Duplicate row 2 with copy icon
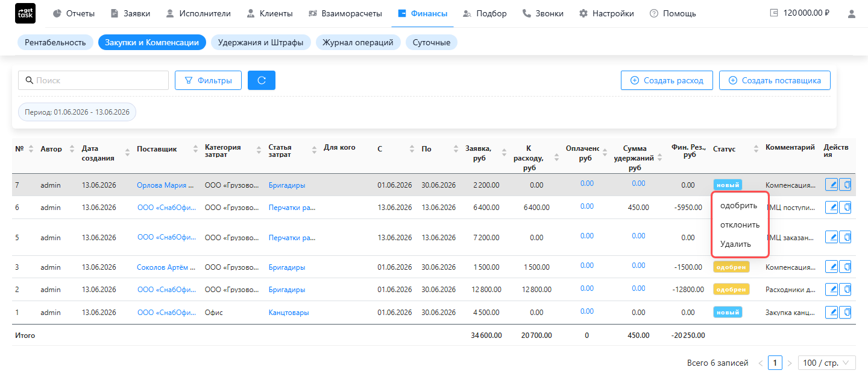The image size is (868, 382). pyautogui.click(x=845, y=290)
